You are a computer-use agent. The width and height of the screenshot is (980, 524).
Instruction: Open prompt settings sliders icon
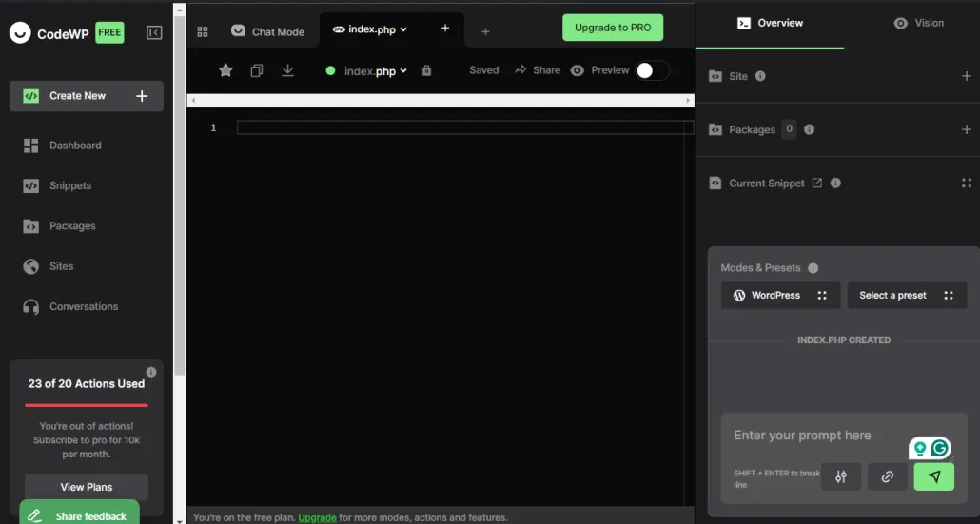click(841, 476)
